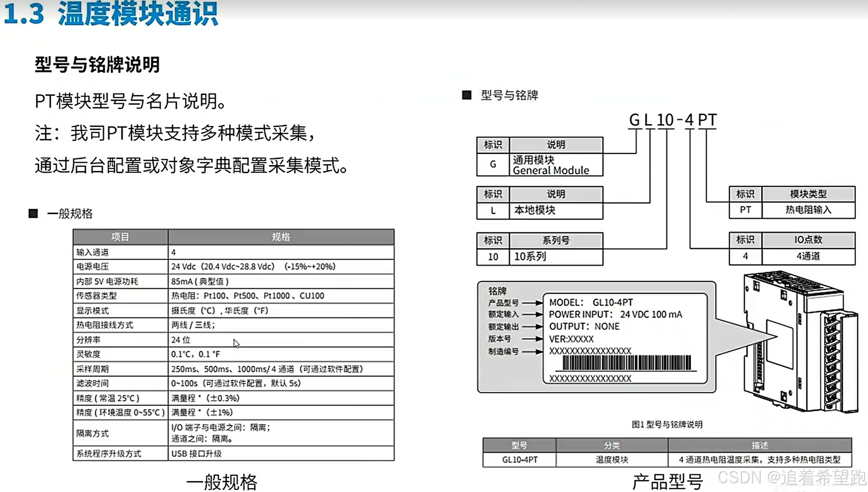
Task: Click the arrow next to 产品型号 label
Action: (533, 303)
